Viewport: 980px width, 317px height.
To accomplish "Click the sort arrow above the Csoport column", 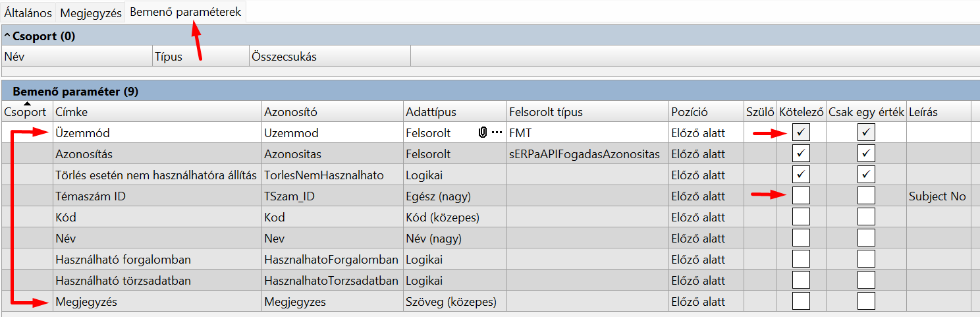I will pyautogui.click(x=27, y=104).
